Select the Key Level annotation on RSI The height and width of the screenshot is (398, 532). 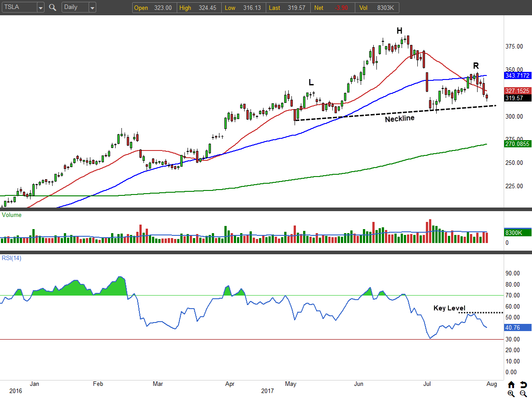449,308
